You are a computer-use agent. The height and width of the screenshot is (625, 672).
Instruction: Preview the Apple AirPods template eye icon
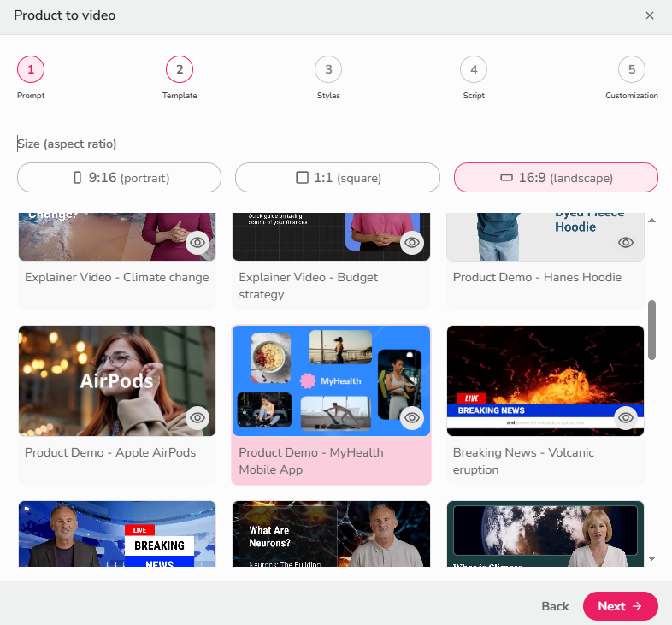pos(197,417)
